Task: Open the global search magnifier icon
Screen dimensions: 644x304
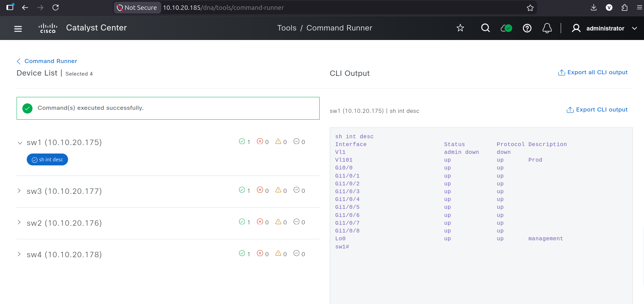Action: pos(485,28)
